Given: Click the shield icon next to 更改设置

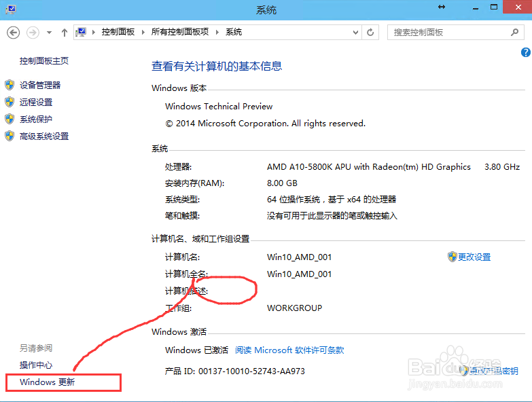Looking at the screenshot, I should [453, 257].
